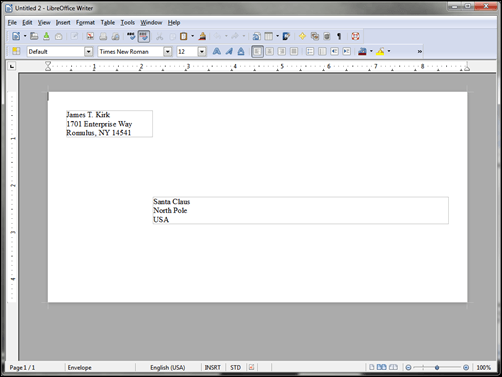Expand the Default paragraph style dropdown
This screenshot has width=502, height=377.
click(88, 52)
